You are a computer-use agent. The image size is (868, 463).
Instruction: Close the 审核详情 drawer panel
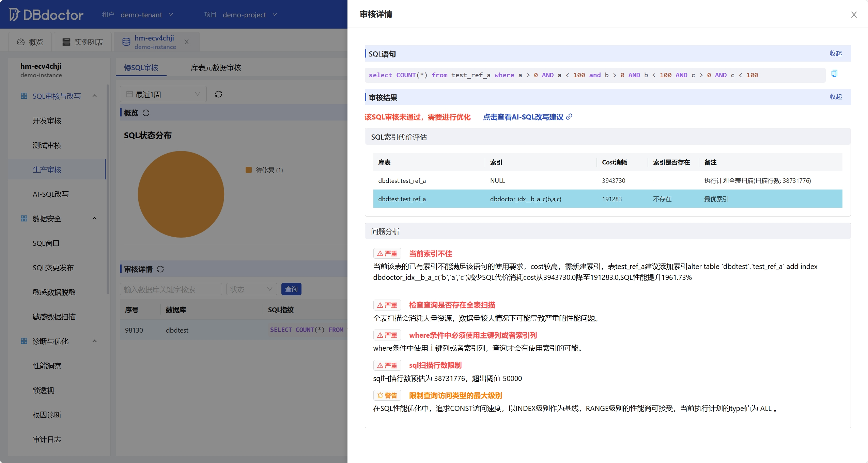coord(854,15)
